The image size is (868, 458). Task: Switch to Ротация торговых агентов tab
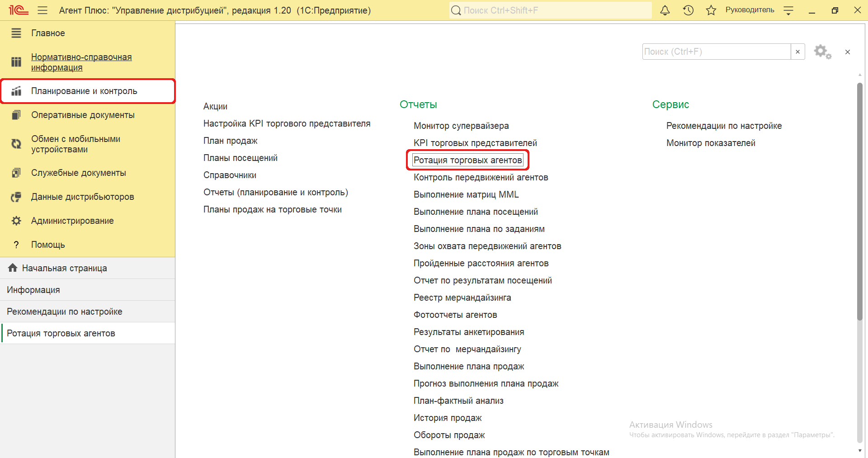pos(88,333)
